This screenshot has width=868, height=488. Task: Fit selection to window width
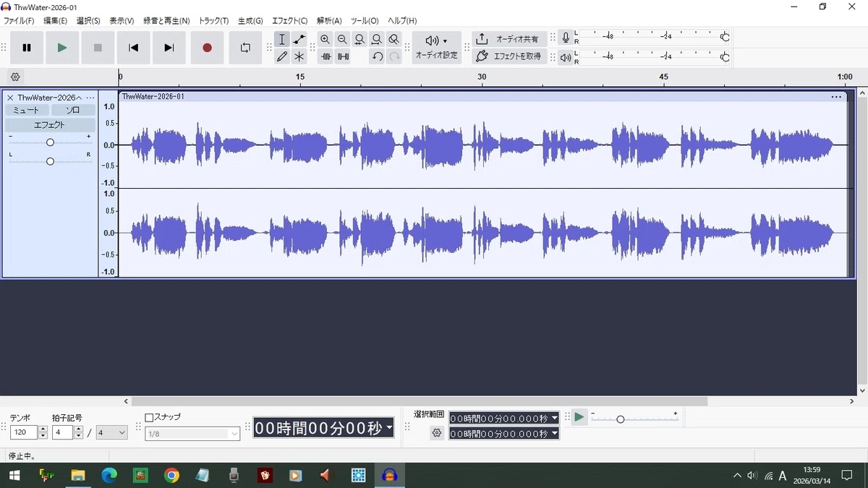[359, 39]
